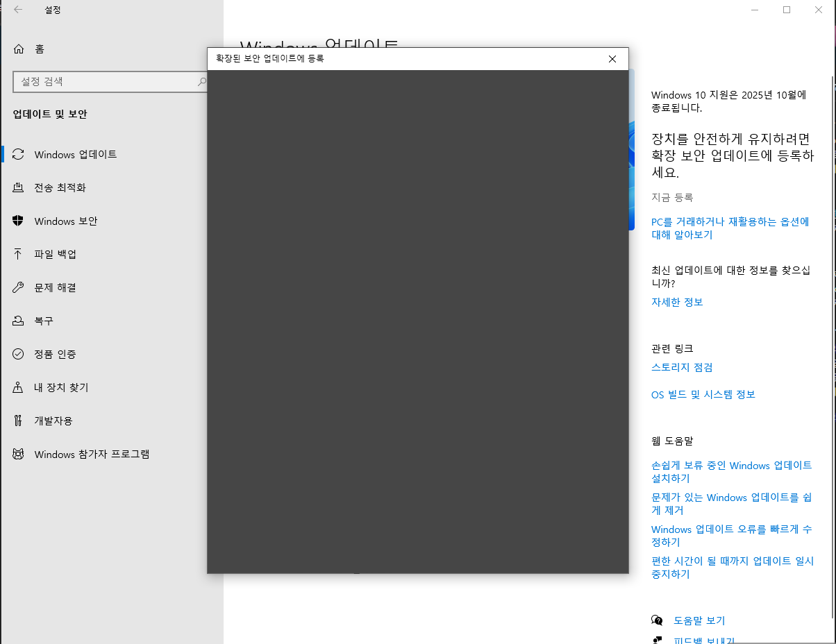Click the 도움말 보기 chat icon
836x644 pixels.
pyautogui.click(x=657, y=620)
